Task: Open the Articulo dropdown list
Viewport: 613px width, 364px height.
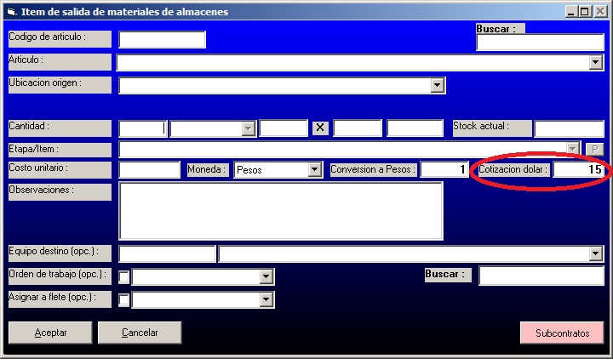Action: (595, 63)
